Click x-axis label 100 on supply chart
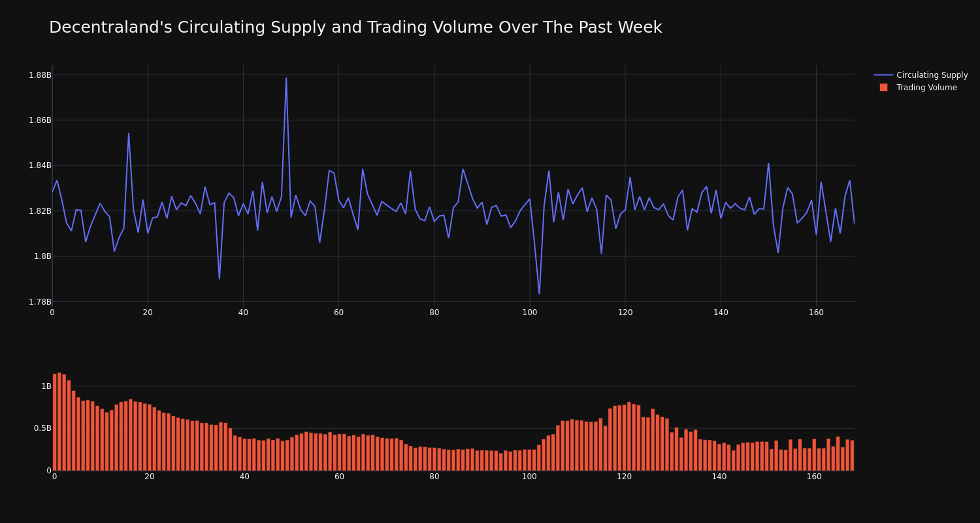 pos(529,312)
